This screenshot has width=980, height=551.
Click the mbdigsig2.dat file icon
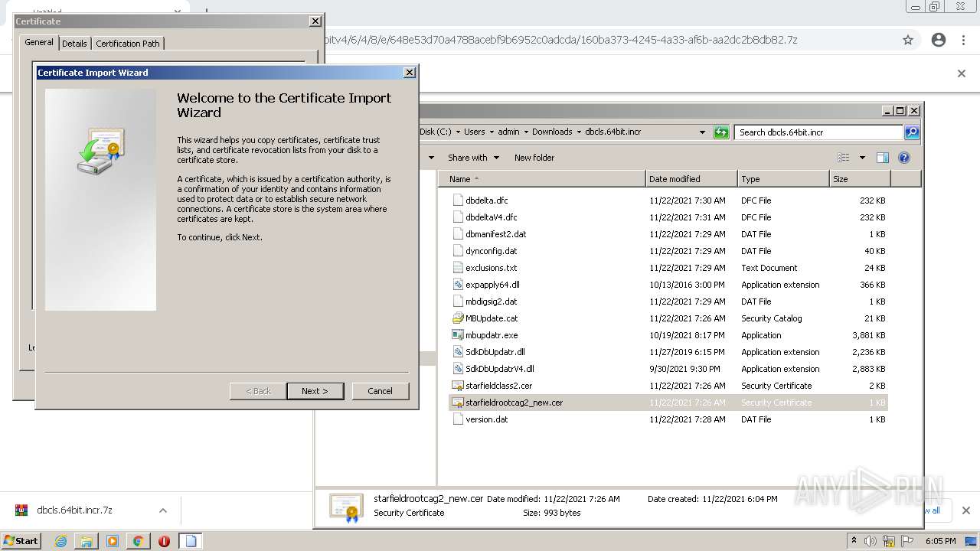(x=458, y=302)
